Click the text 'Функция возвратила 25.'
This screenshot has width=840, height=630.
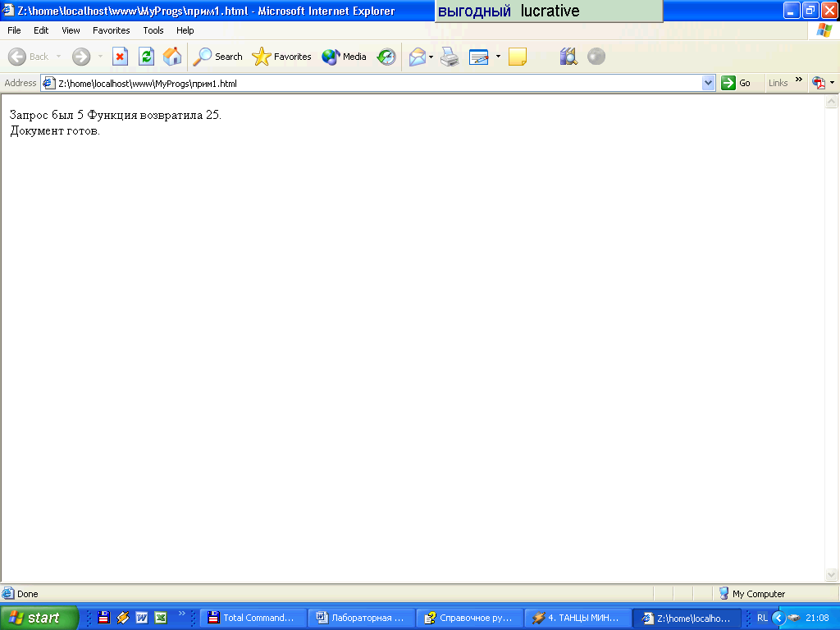click(x=153, y=115)
